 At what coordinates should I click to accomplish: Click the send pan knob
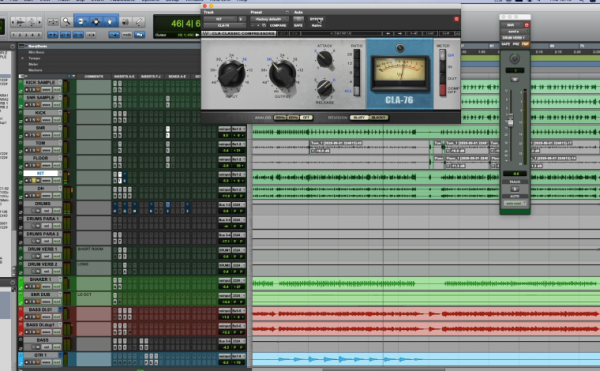(515, 59)
